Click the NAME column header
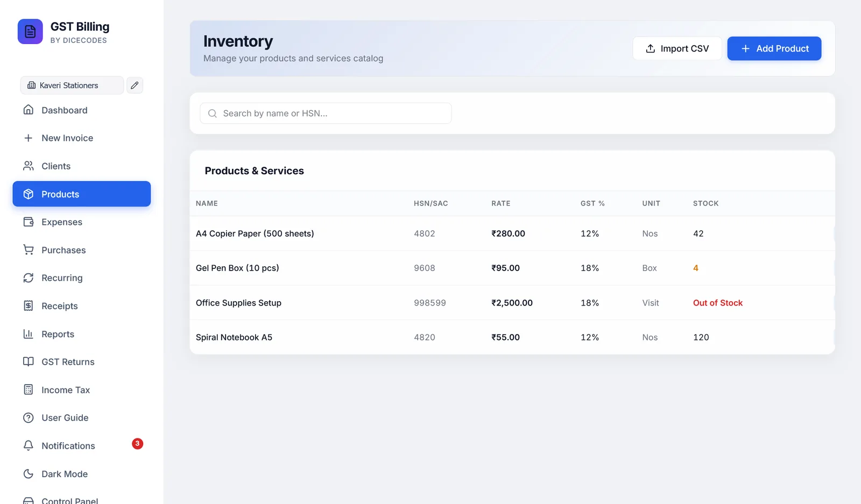861x504 pixels. click(x=207, y=203)
